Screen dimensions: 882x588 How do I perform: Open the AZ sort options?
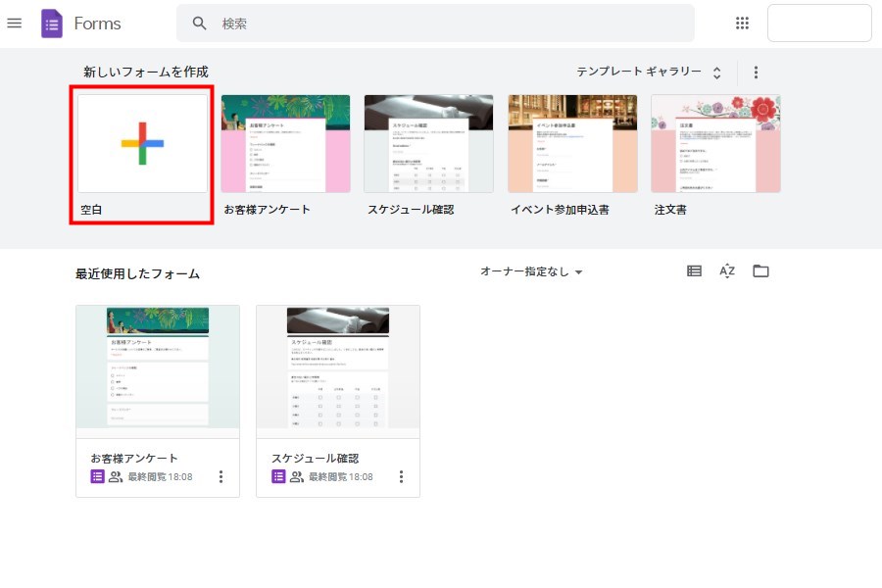point(727,271)
